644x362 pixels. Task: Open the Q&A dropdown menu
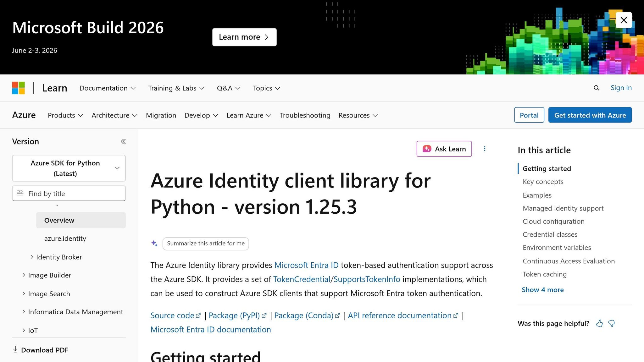coord(229,88)
